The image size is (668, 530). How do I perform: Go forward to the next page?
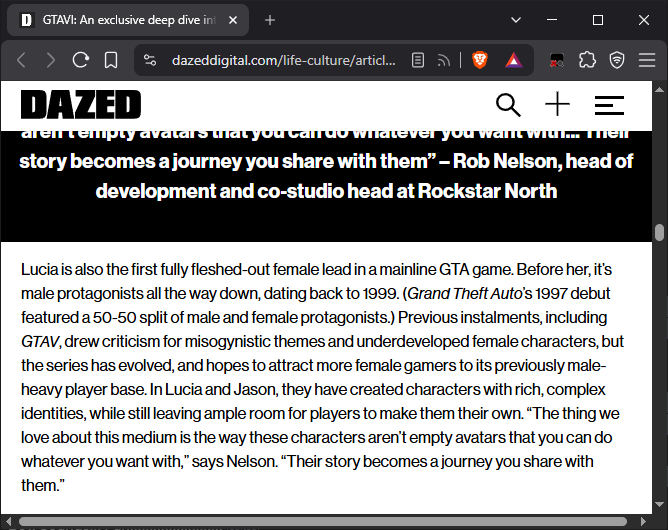point(51,60)
